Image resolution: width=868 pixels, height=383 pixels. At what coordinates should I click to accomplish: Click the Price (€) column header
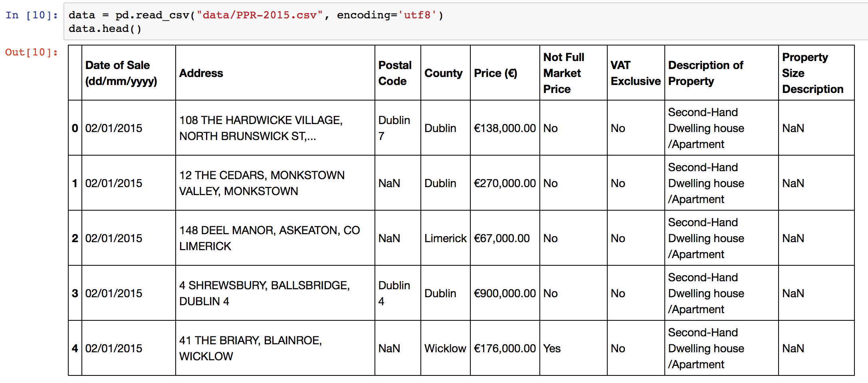[495, 73]
